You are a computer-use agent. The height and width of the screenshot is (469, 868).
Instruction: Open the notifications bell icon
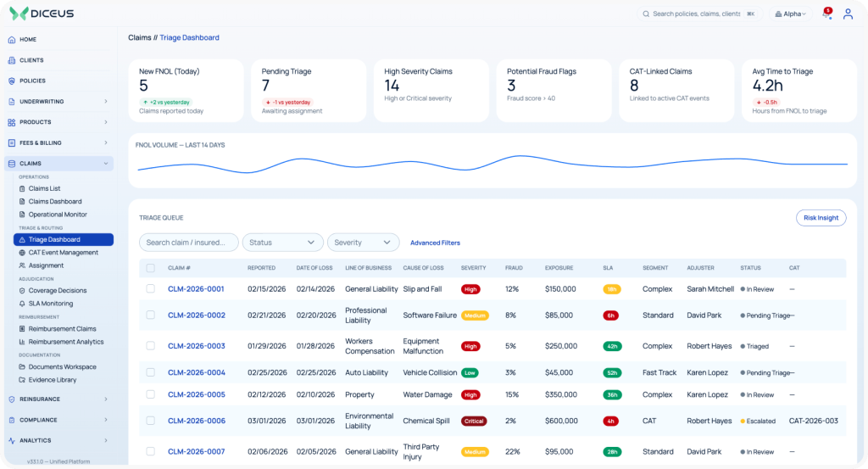pos(826,14)
